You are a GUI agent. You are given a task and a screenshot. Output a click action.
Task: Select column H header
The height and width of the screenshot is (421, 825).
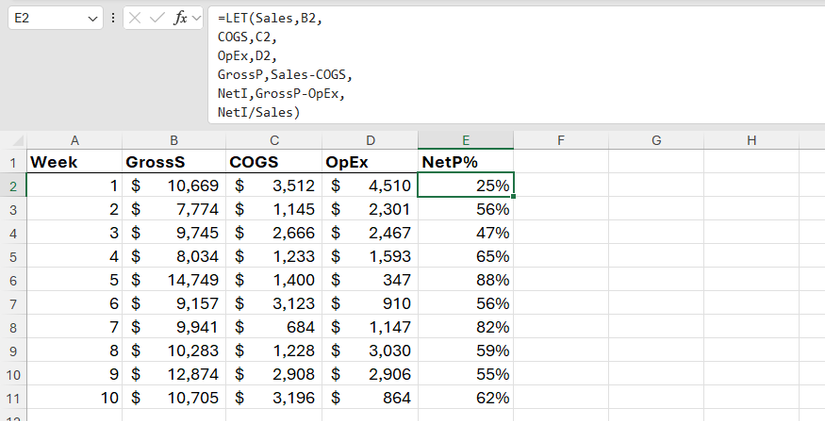pyautogui.click(x=751, y=140)
